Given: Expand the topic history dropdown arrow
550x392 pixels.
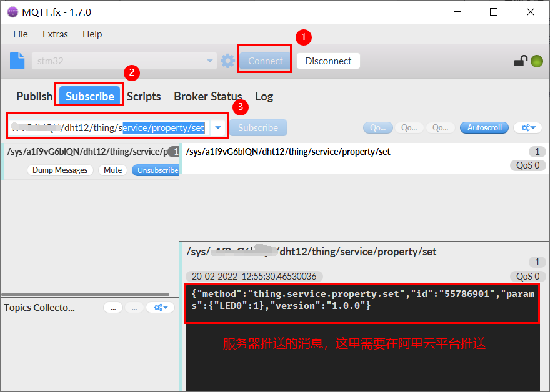Looking at the screenshot, I should point(218,128).
